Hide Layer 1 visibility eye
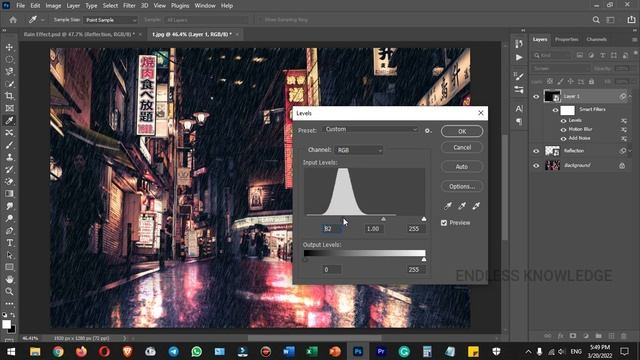The height and width of the screenshot is (360, 640). coord(536,97)
